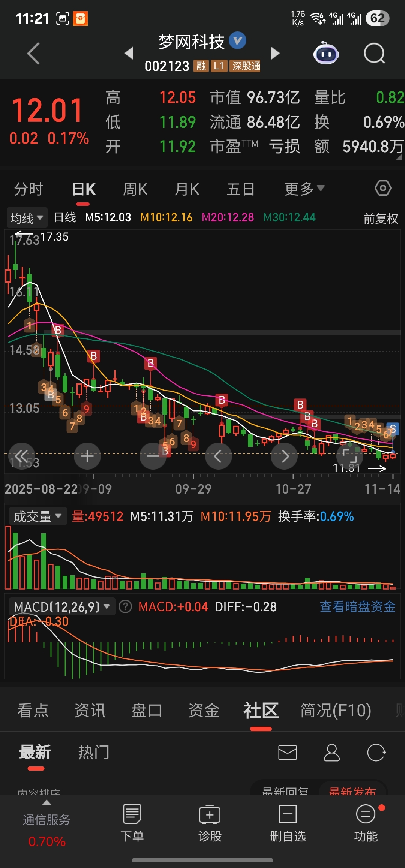The width and height of the screenshot is (405, 868).
Task: Tap the blue verified badge beside 梦网科技
Action: click(x=237, y=41)
